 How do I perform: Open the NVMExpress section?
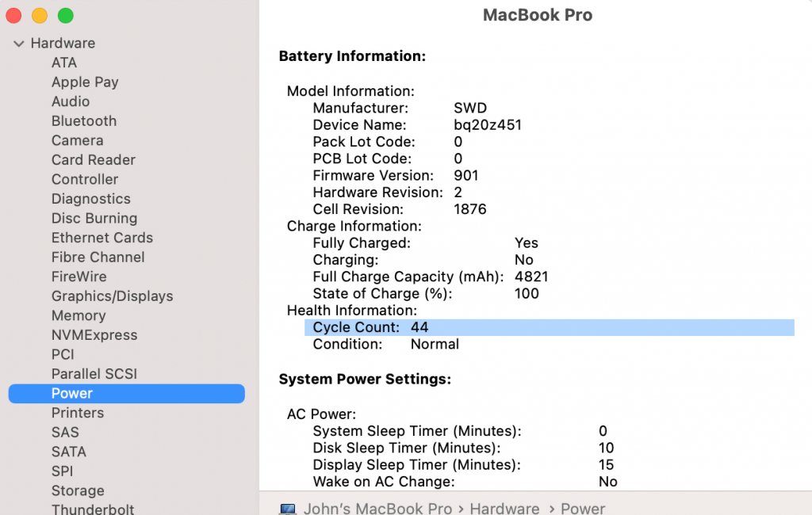click(94, 335)
